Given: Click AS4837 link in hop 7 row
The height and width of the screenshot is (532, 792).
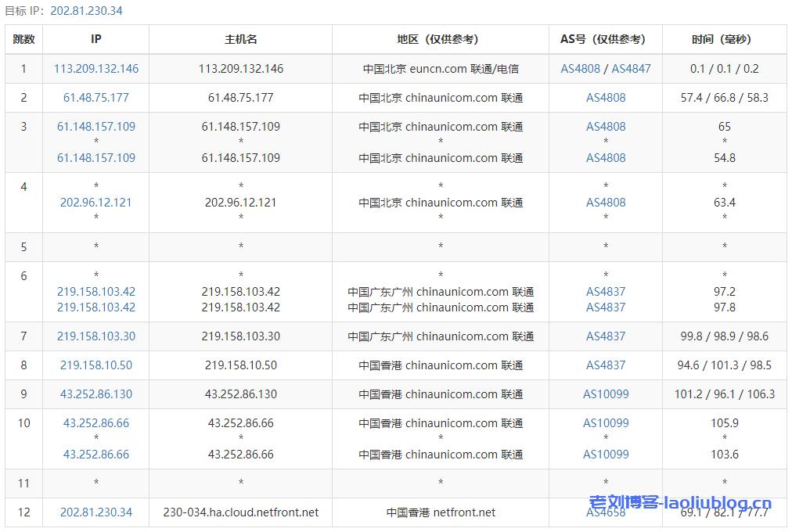Looking at the screenshot, I should coord(606,336).
